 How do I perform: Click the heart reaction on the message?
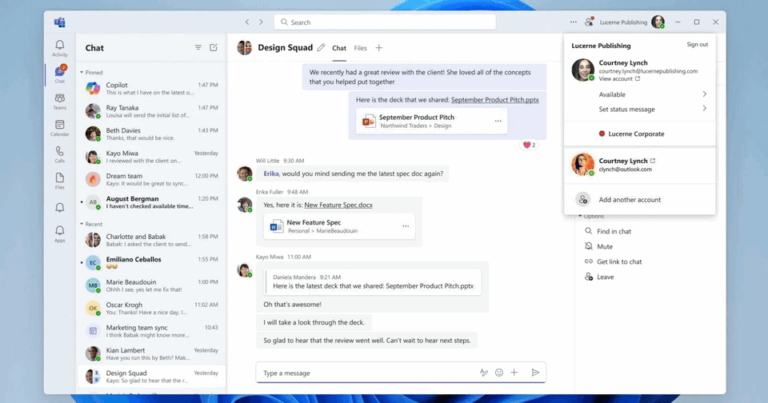[527, 145]
